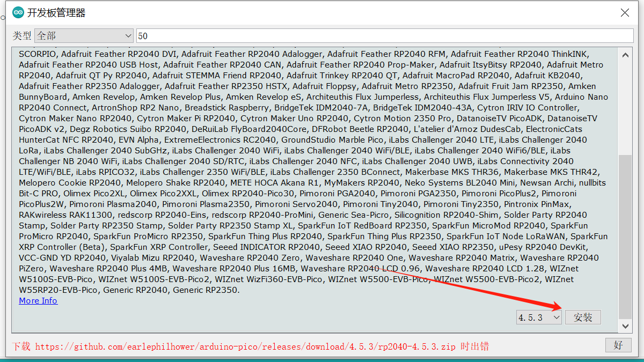
Task: Click the 好 button
Action: coord(618,345)
